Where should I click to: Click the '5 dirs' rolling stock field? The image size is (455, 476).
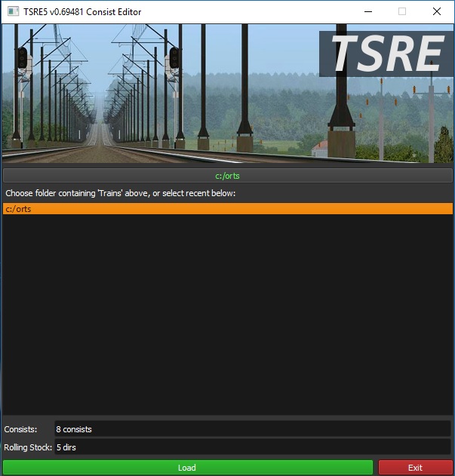pyautogui.click(x=252, y=447)
